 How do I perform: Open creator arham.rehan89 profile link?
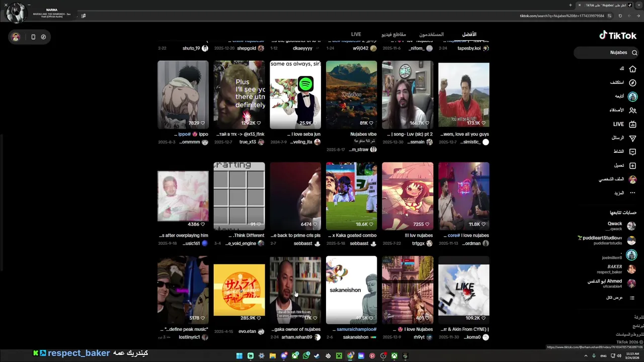[x=297, y=337]
